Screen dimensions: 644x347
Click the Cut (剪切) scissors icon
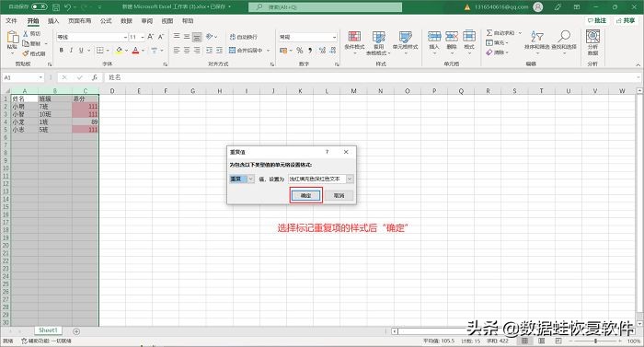tap(26, 33)
